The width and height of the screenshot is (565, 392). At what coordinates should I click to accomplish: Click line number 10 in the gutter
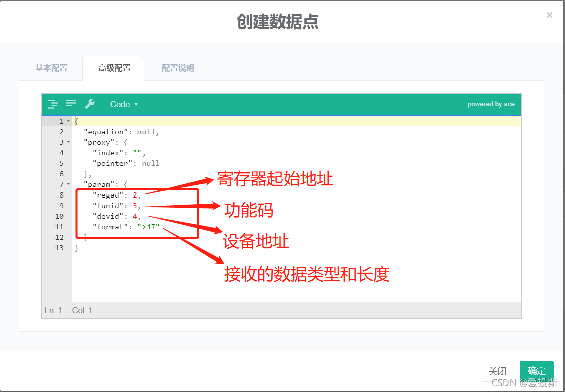click(x=59, y=216)
